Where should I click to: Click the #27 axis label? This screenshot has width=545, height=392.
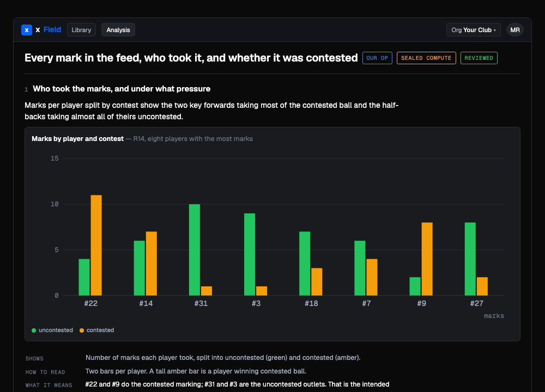pyautogui.click(x=476, y=303)
